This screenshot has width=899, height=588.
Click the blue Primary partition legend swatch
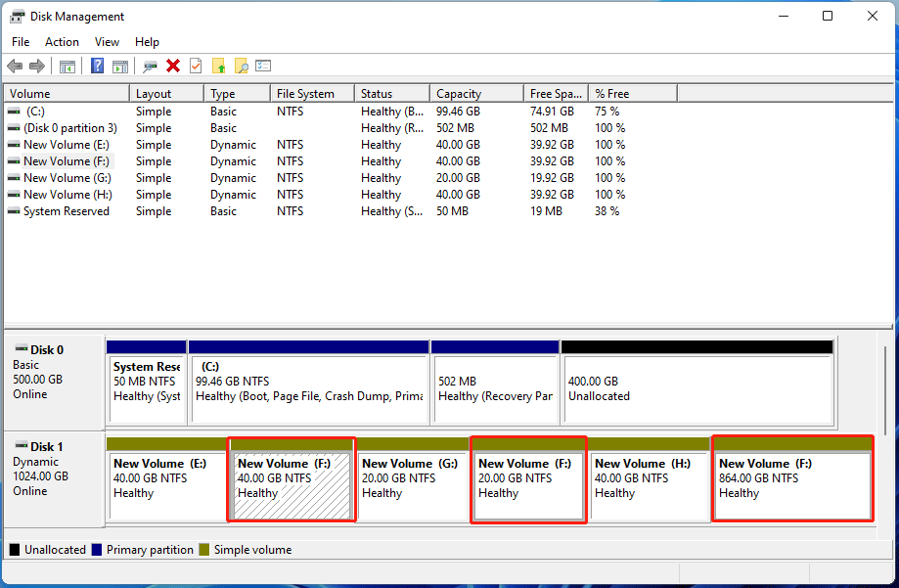point(96,550)
